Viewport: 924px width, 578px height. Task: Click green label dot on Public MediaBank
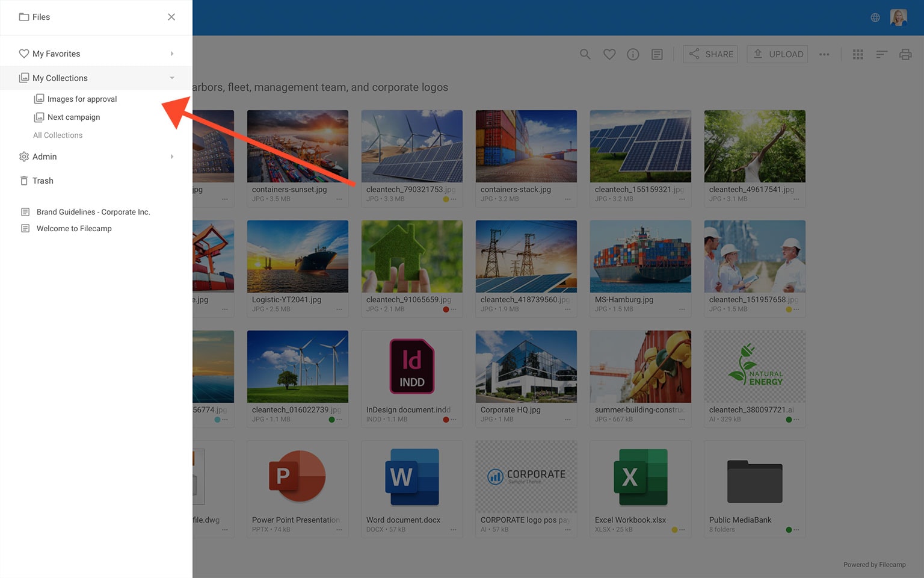pyautogui.click(x=789, y=530)
